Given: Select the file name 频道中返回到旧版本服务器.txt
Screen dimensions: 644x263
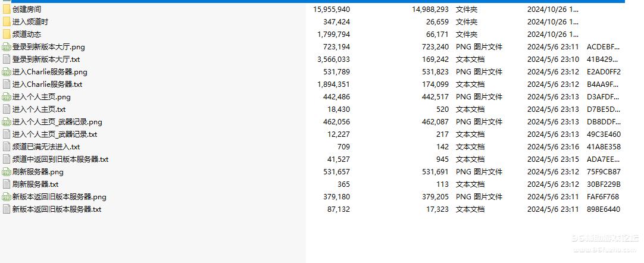Looking at the screenshot, I should pos(60,159).
